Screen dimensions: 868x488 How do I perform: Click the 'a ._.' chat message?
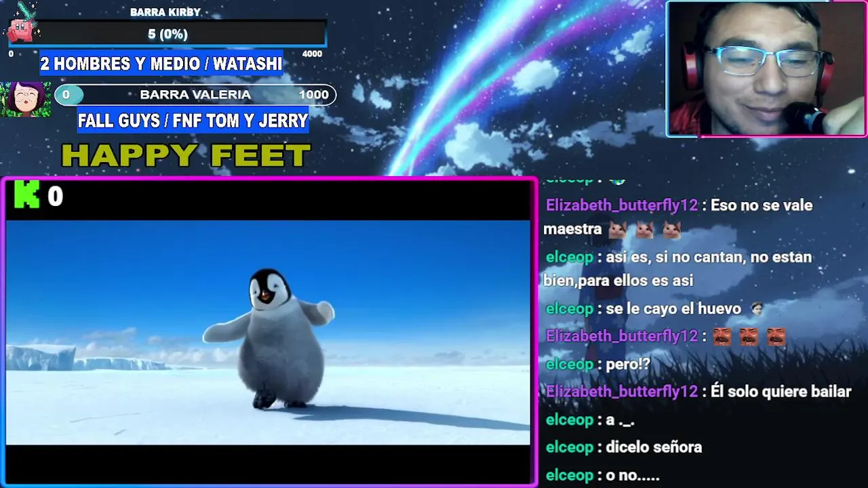pyautogui.click(x=590, y=420)
